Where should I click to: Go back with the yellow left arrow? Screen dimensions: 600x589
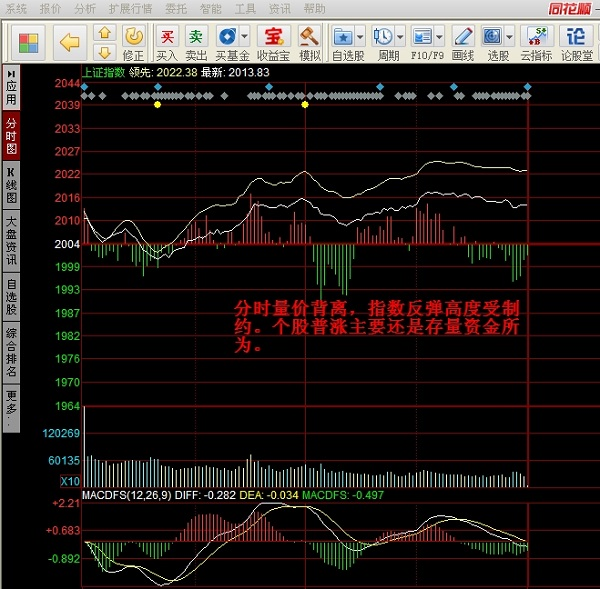[x=70, y=42]
